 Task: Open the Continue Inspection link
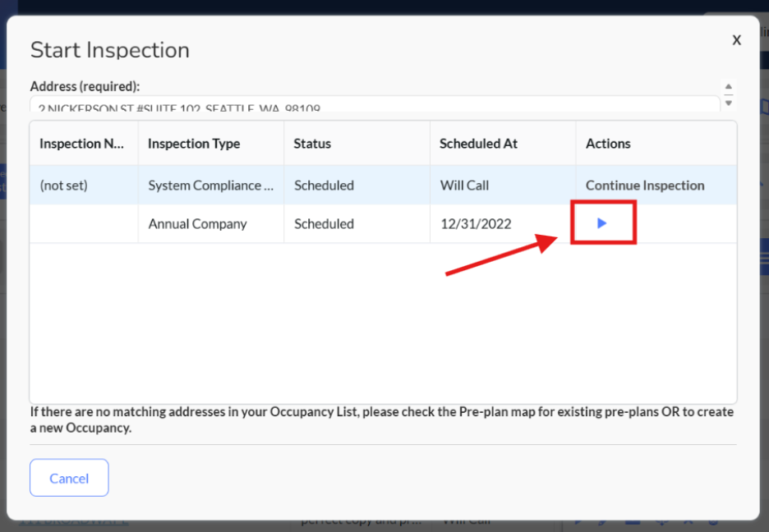pos(645,186)
